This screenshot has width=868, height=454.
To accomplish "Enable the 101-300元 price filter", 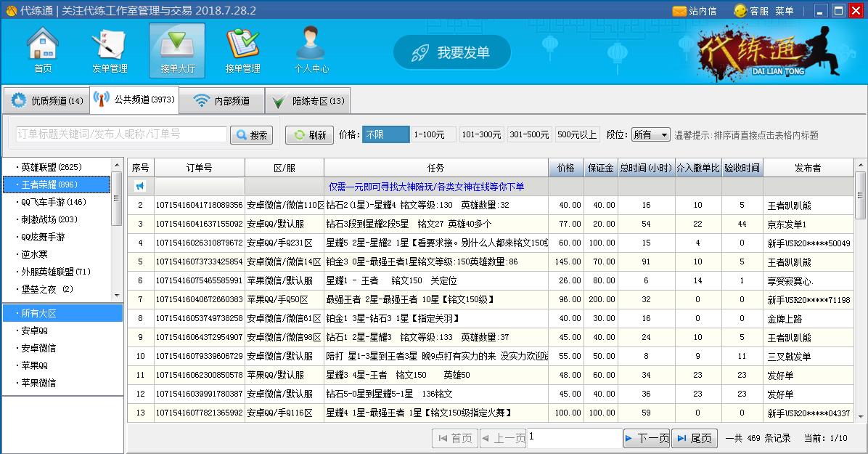I will [480, 135].
